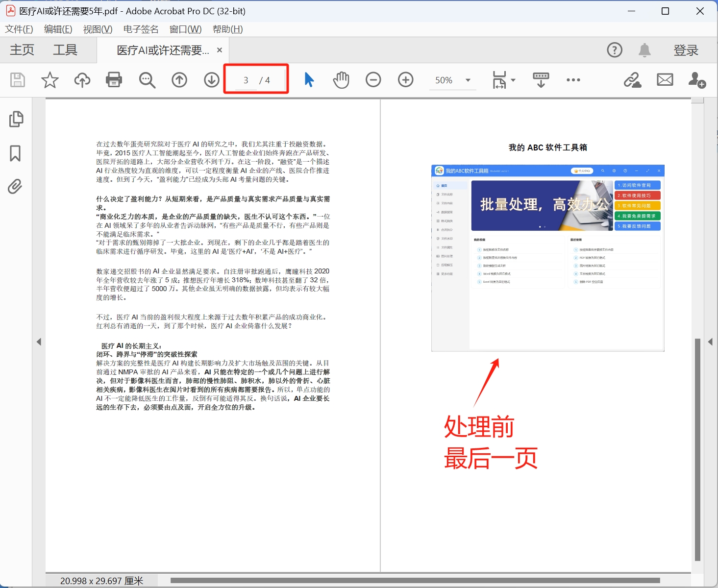Open the more tools ellipsis menu
This screenshot has height=588, width=718.
(x=573, y=80)
